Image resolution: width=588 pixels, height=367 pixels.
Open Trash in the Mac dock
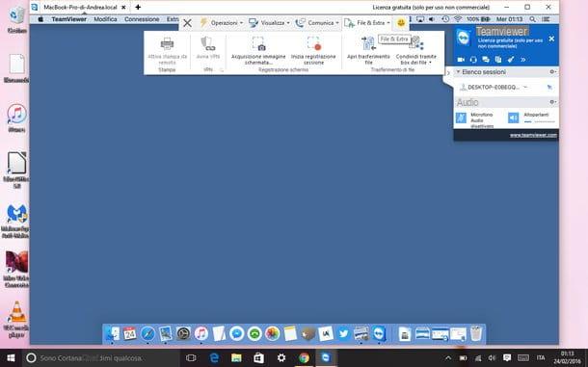pos(476,333)
